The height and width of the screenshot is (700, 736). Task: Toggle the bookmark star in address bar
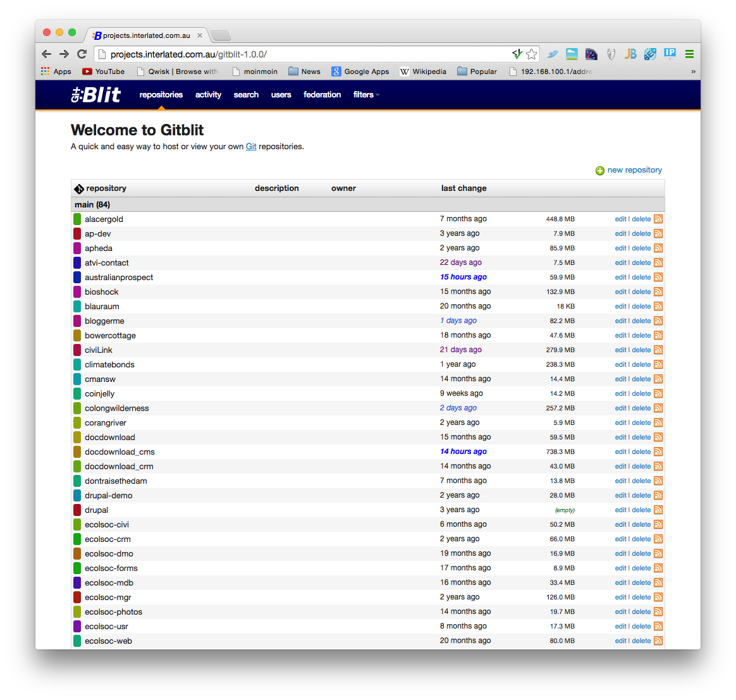click(x=532, y=54)
